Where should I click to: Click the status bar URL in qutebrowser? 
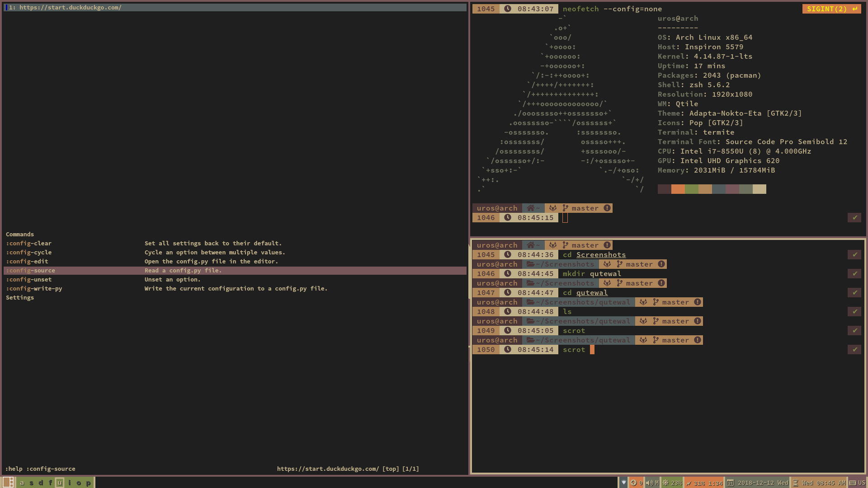[328, 469]
